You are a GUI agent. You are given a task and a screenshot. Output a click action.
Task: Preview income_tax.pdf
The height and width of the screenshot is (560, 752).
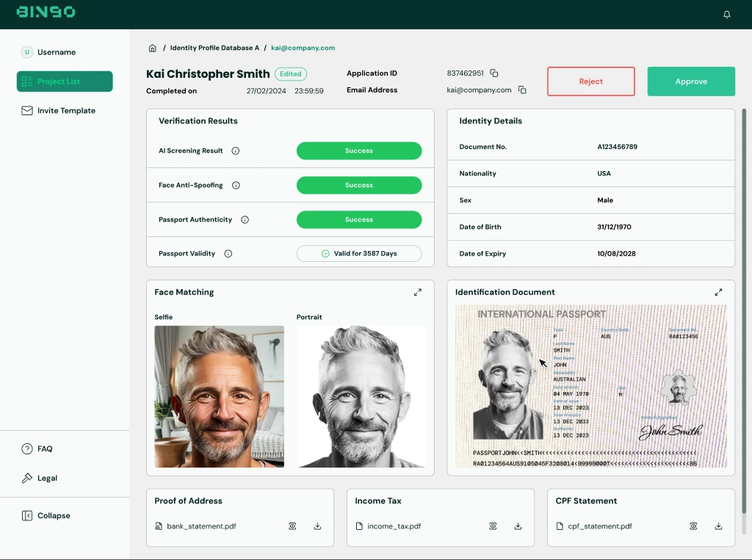click(x=493, y=526)
